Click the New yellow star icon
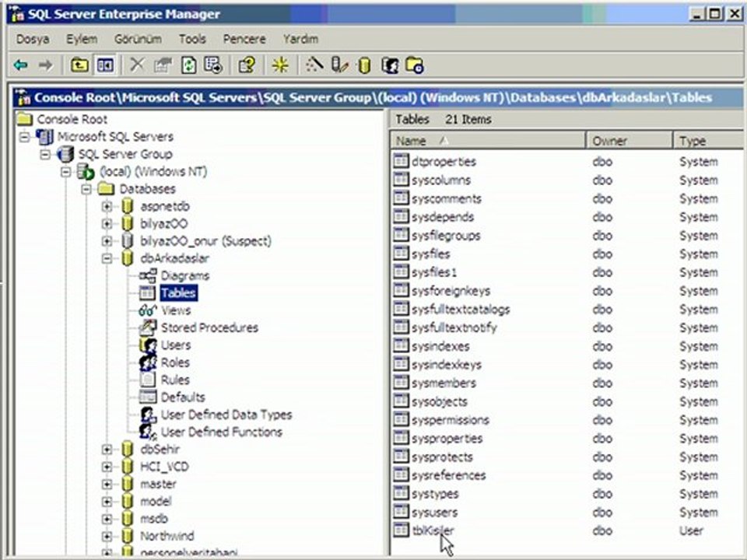Screen dimensions: 747x560 point(280,65)
